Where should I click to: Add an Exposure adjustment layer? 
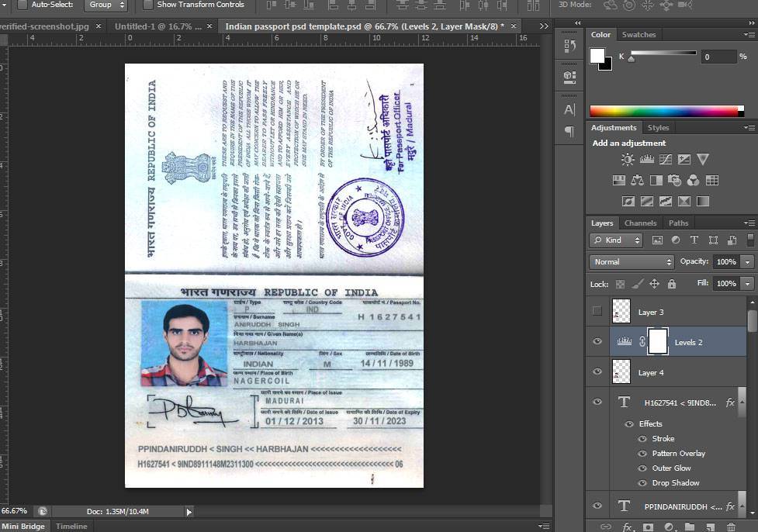click(x=684, y=160)
